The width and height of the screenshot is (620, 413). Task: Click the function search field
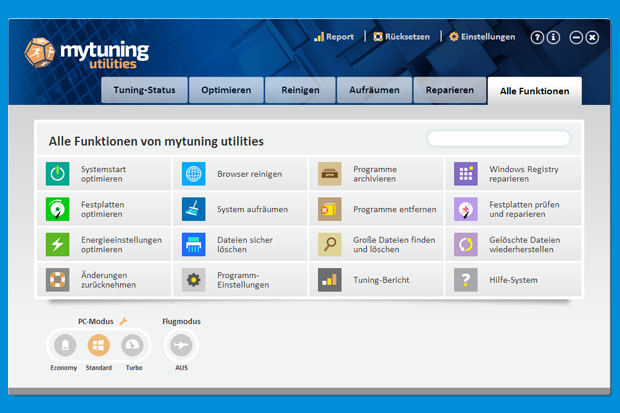pos(499,138)
